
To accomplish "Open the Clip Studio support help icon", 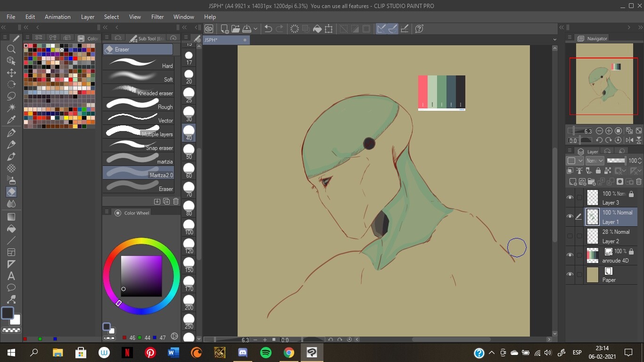I will (x=419, y=29).
